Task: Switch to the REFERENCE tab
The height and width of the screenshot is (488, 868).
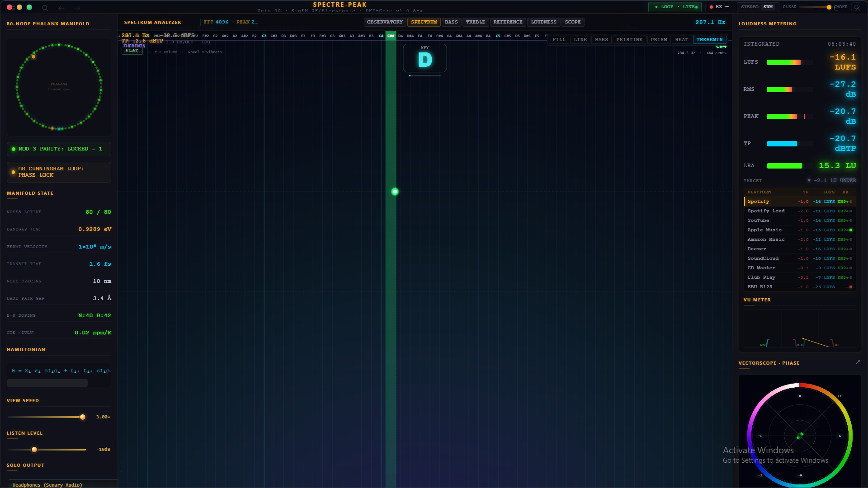Action: (508, 22)
